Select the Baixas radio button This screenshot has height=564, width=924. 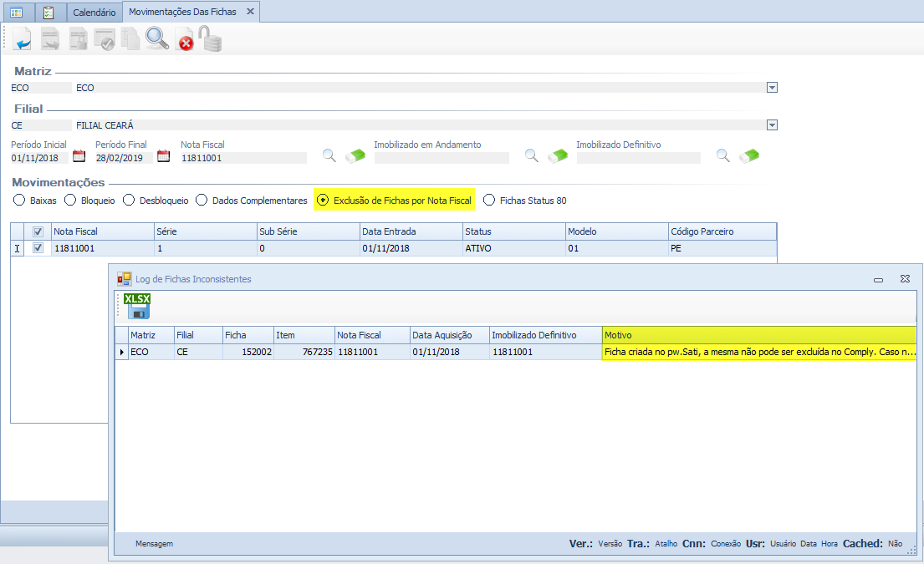pyautogui.click(x=19, y=201)
